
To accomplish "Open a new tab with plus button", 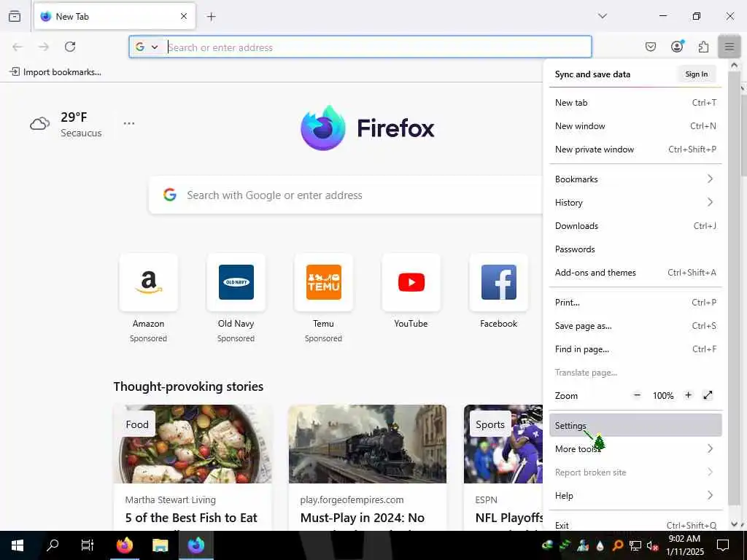I will (211, 17).
